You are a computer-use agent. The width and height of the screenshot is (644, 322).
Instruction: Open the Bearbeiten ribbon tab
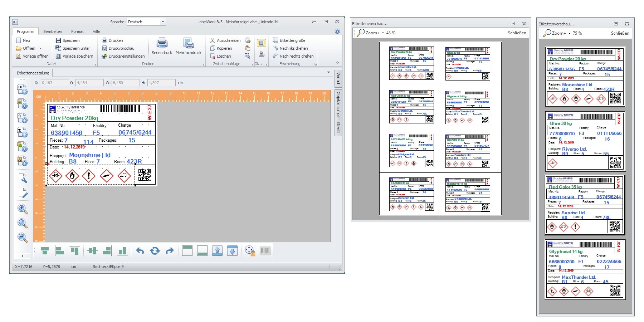[53, 31]
